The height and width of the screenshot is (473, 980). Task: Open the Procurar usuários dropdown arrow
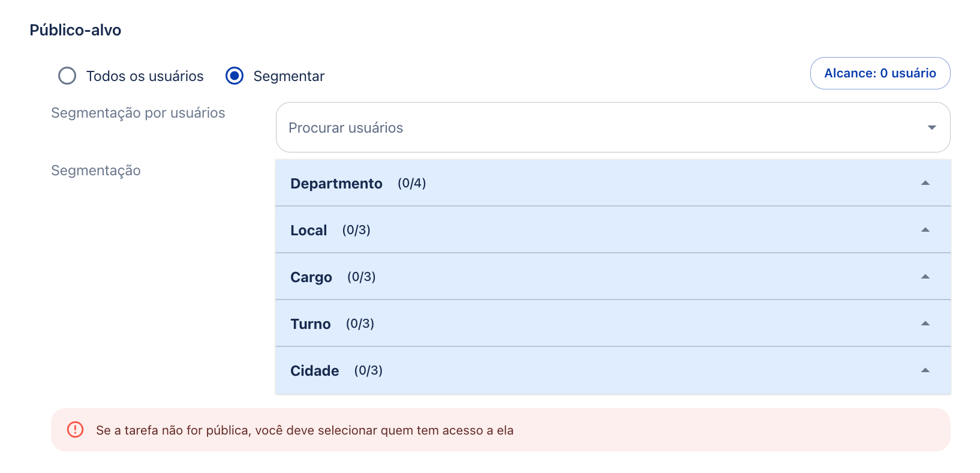coord(931,127)
